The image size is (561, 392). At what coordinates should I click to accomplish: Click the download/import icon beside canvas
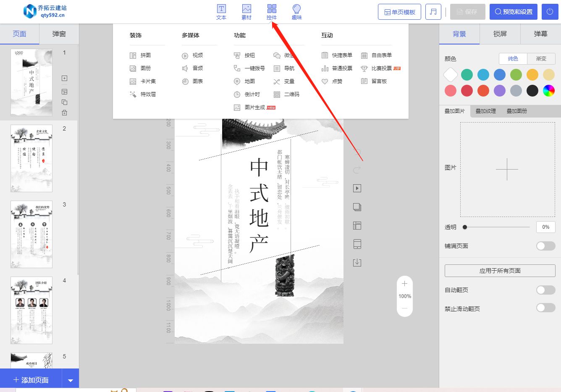357,263
